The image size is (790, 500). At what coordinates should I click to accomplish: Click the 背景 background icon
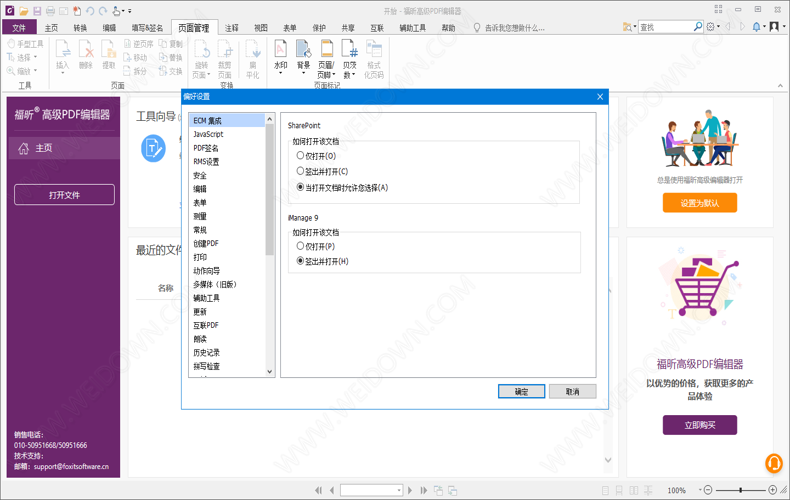pos(303,49)
